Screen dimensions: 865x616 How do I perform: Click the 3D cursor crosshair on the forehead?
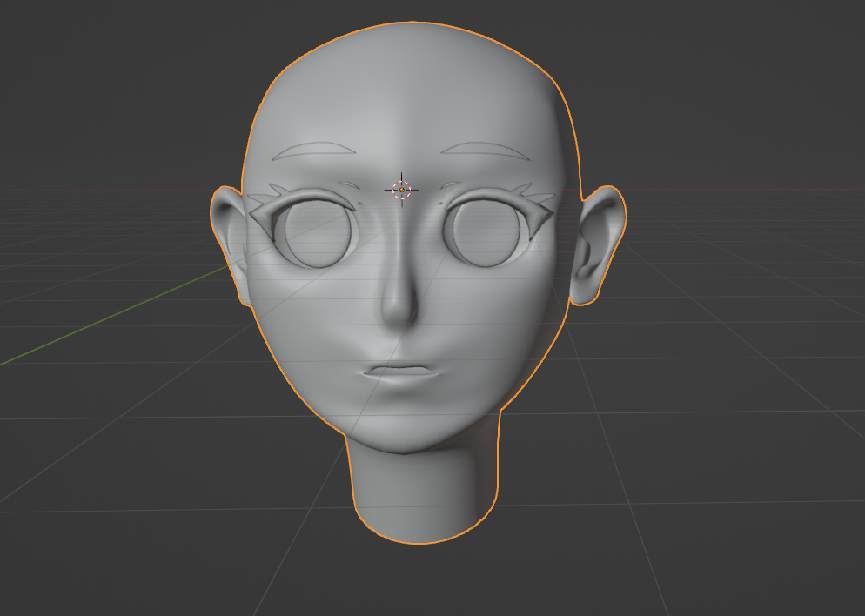coord(401,190)
